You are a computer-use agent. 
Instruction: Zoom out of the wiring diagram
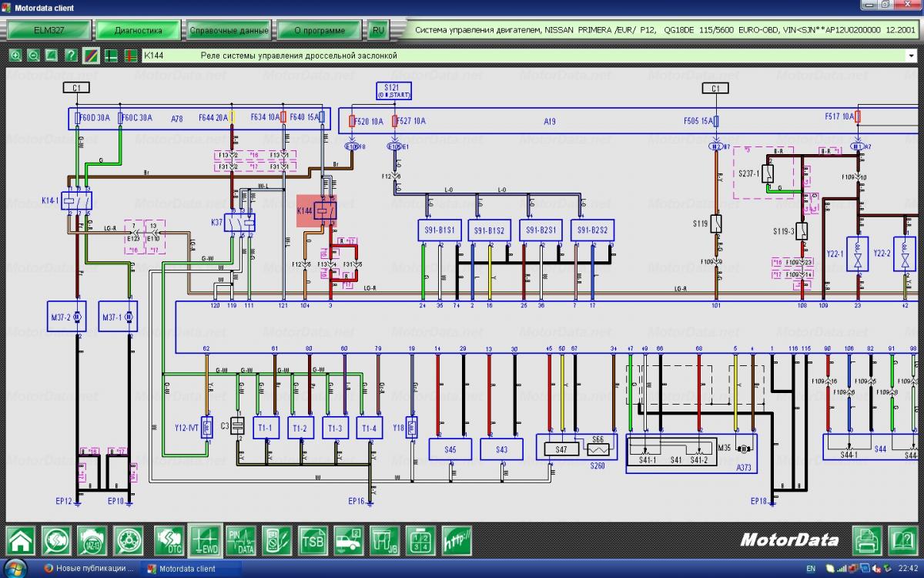[34, 55]
